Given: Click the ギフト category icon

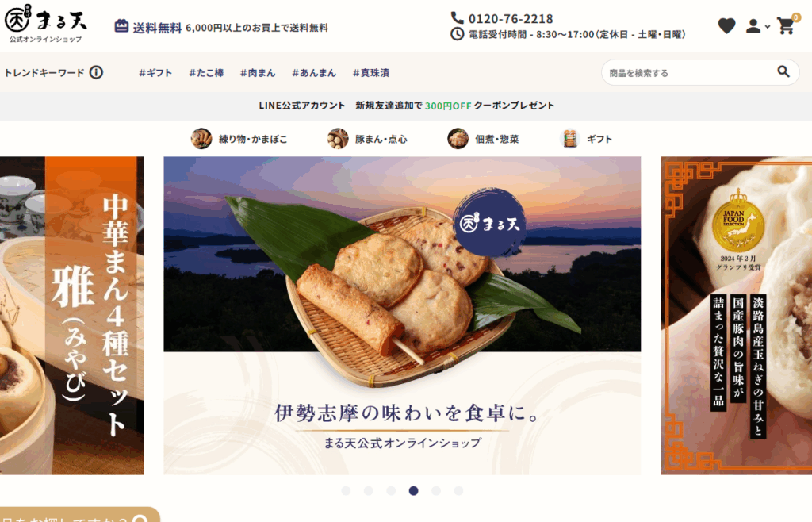Looking at the screenshot, I should (569, 139).
